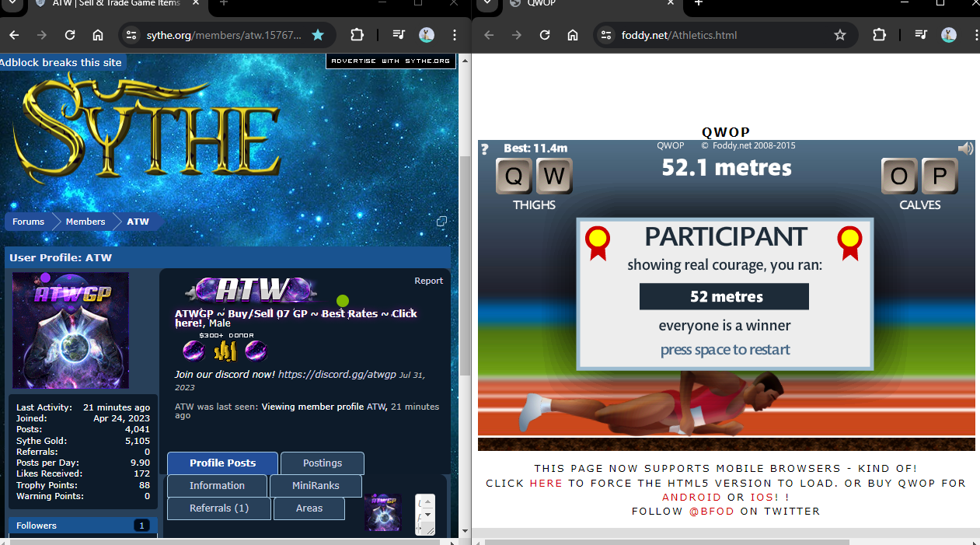Switch to the QWOP browser tab
This screenshot has height=545, width=980.
pyautogui.click(x=591, y=4)
